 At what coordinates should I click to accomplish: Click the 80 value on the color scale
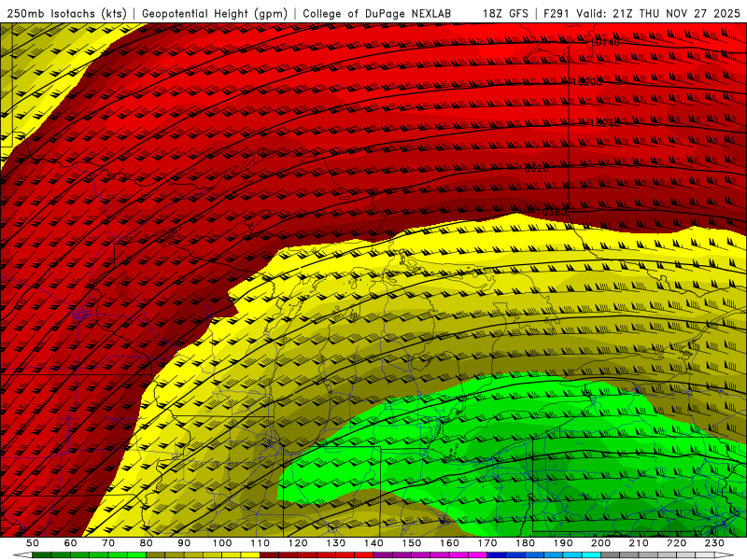pyautogui.click(x=147, y=543)
